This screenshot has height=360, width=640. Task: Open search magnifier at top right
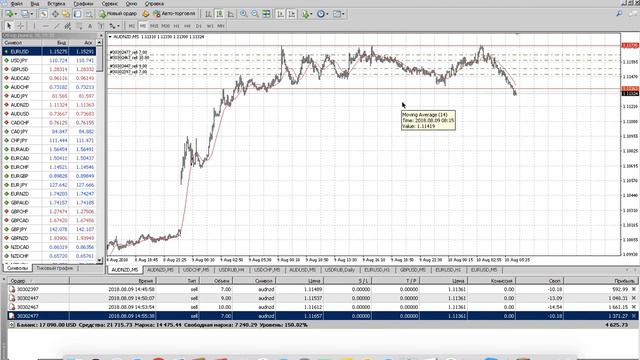click(x=620, y=13)
